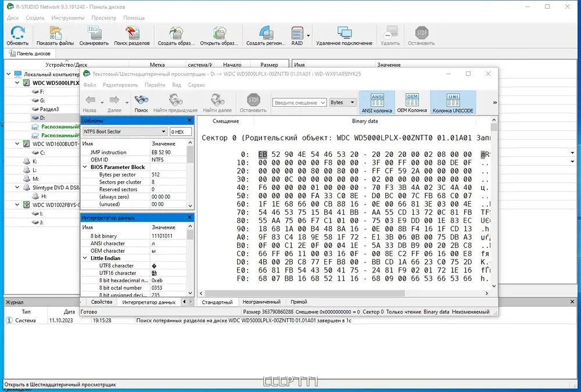The height and width of the screenshot is (392, 581).
Task: Click the 0 HEX offset field
Action: click(x=181, y=131)
